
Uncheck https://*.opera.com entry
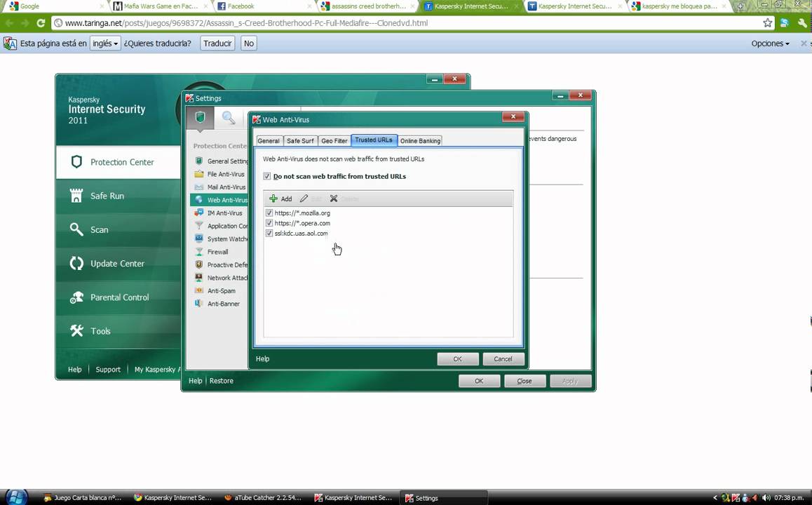coord(269,223)
